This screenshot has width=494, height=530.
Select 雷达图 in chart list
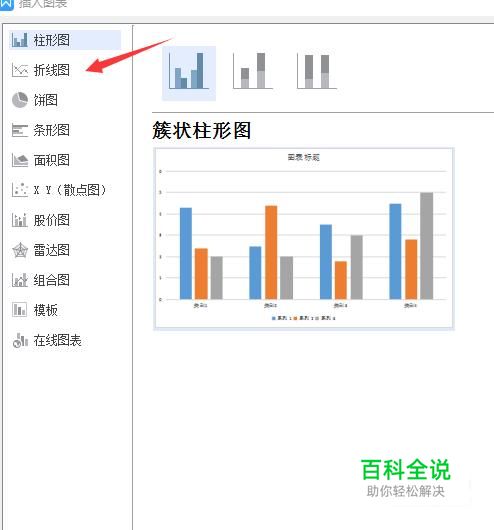click(51, 250)
